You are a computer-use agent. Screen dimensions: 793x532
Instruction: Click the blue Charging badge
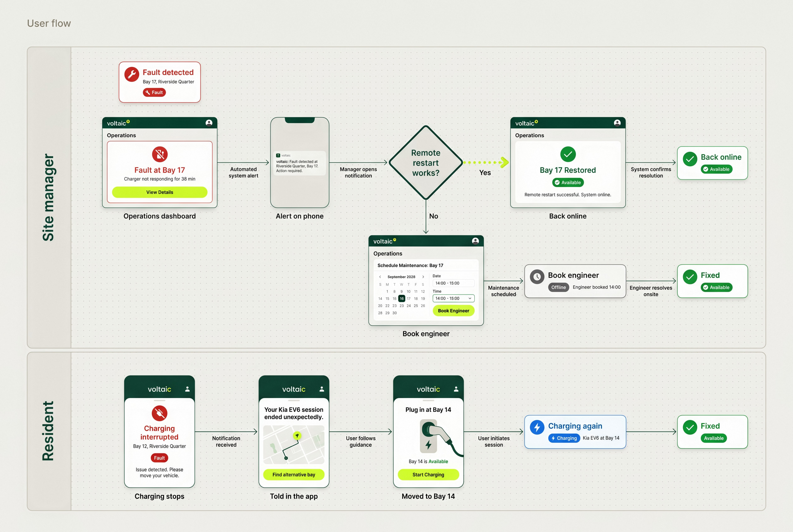(x=564, y=438)
